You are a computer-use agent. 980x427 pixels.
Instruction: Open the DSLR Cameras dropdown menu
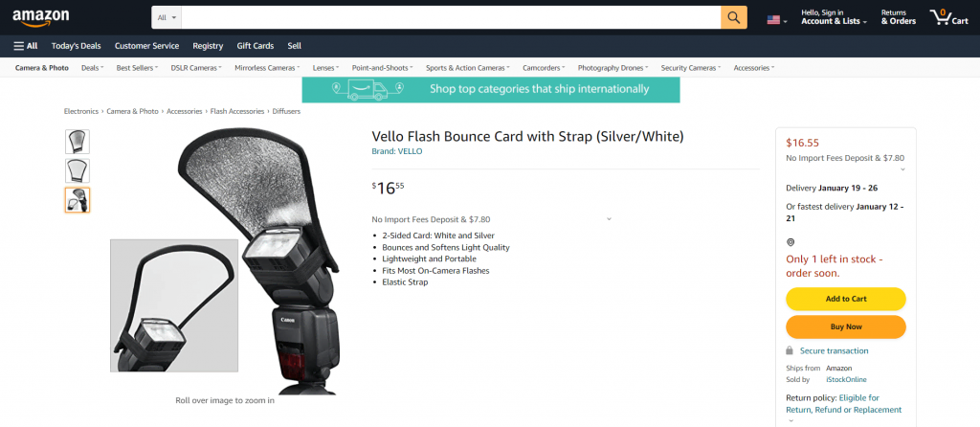click(195, 68)
